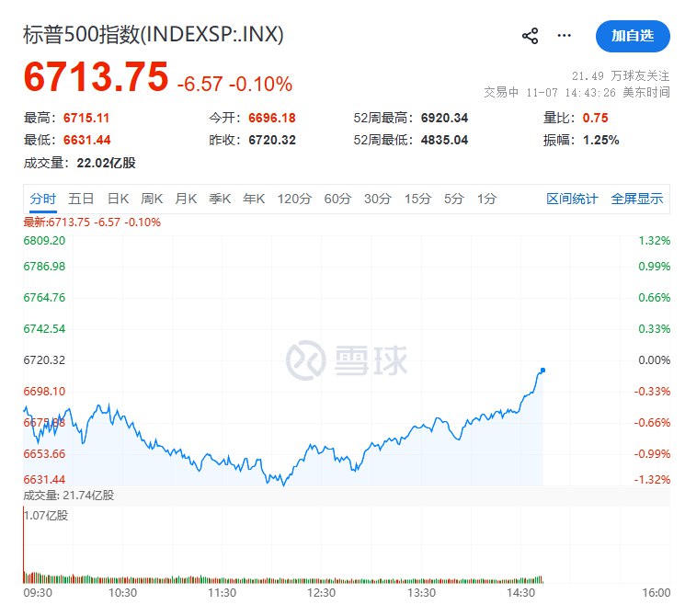The width and height of the screenshot is (685, 616).
Task: Pick the 5分 interval tab
Action: [x=454, y=199]
